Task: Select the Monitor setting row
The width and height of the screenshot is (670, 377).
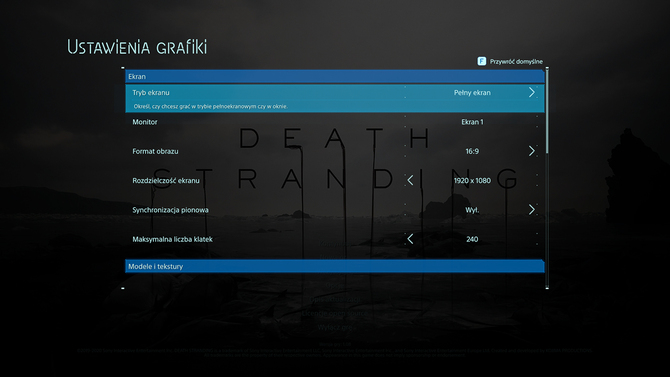Action: [335, 122]
